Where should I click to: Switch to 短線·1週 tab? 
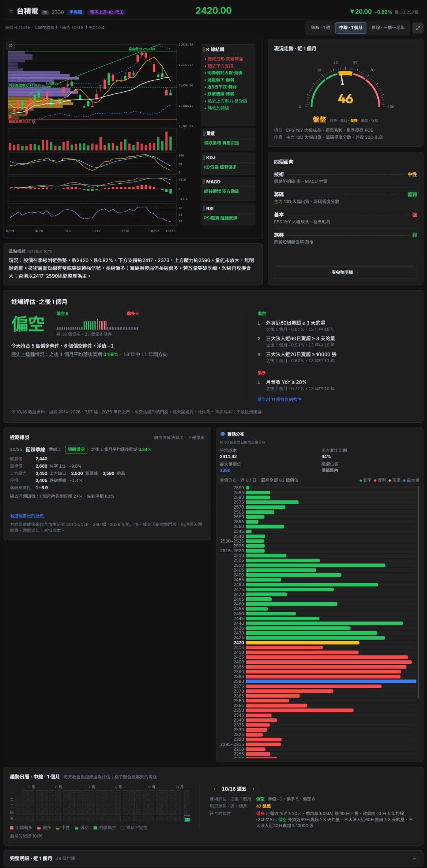point(321,28)
